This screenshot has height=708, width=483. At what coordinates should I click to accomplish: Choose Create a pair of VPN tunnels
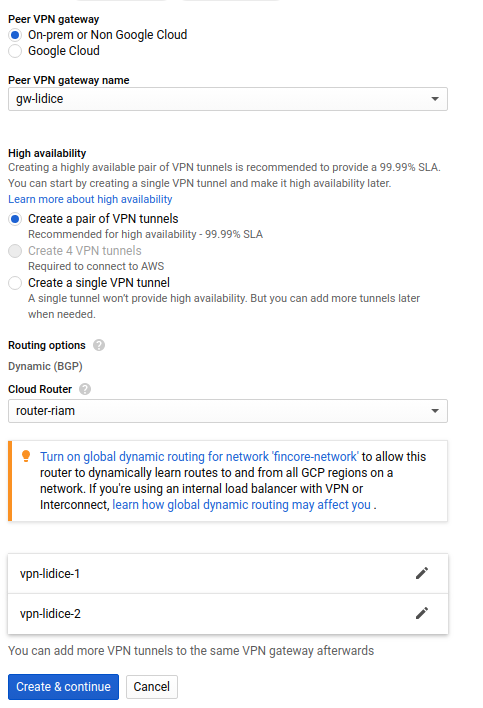15,219
